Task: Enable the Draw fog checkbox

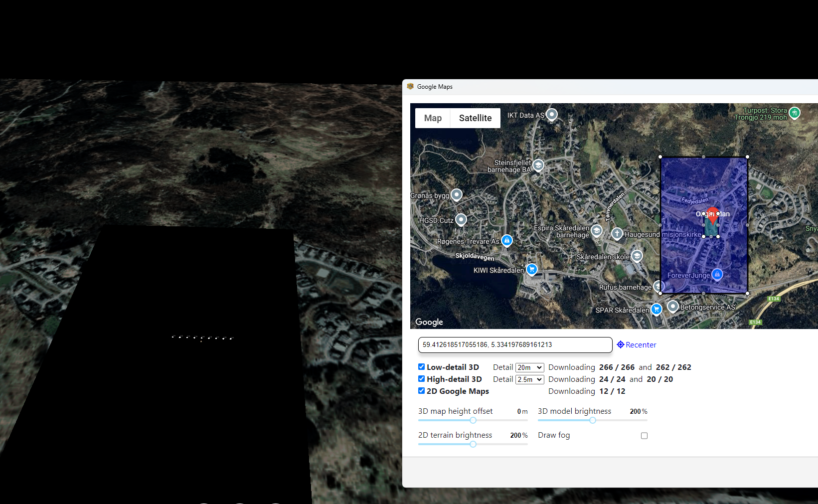Action: [x=644, y=436]
